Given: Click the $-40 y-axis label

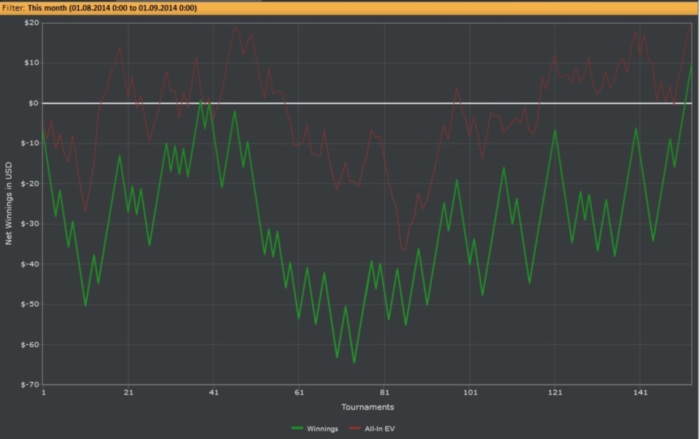Looking at the screenshot, I should (x=30, y=264).
